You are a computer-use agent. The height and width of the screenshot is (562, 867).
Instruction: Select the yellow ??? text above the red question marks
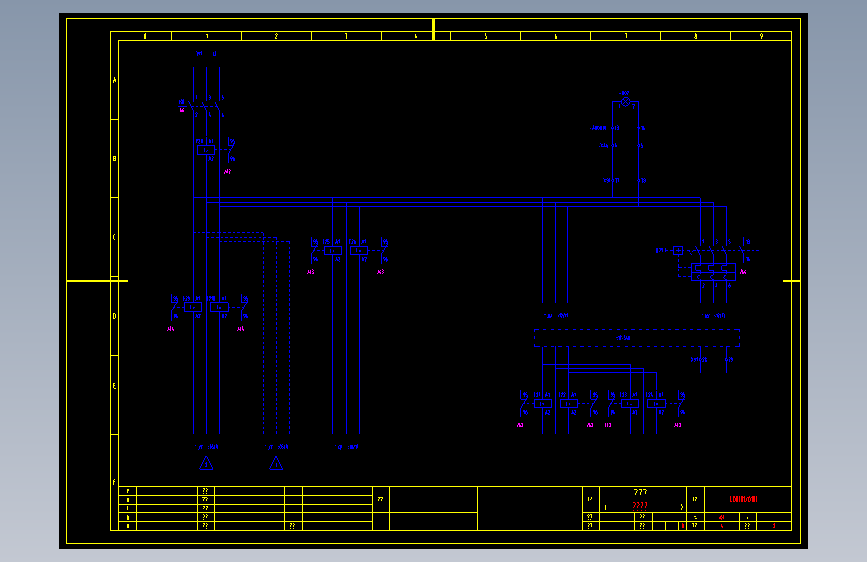[640, 492]
